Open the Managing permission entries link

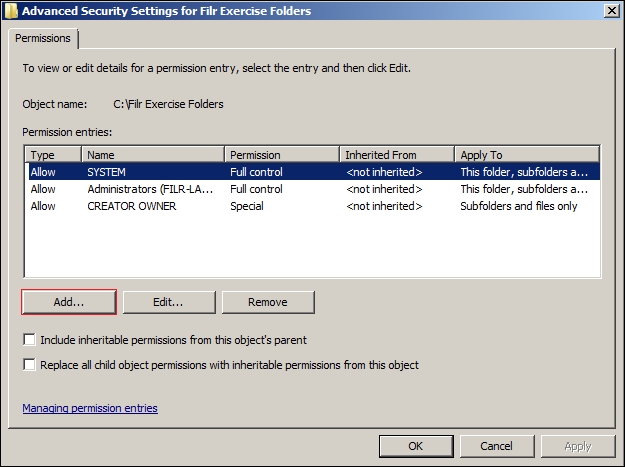pos(90,408)
